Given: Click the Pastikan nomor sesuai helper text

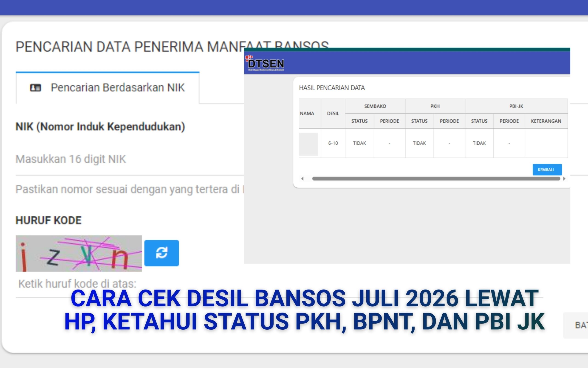Looking at the screenshot, I should (130, 189).
